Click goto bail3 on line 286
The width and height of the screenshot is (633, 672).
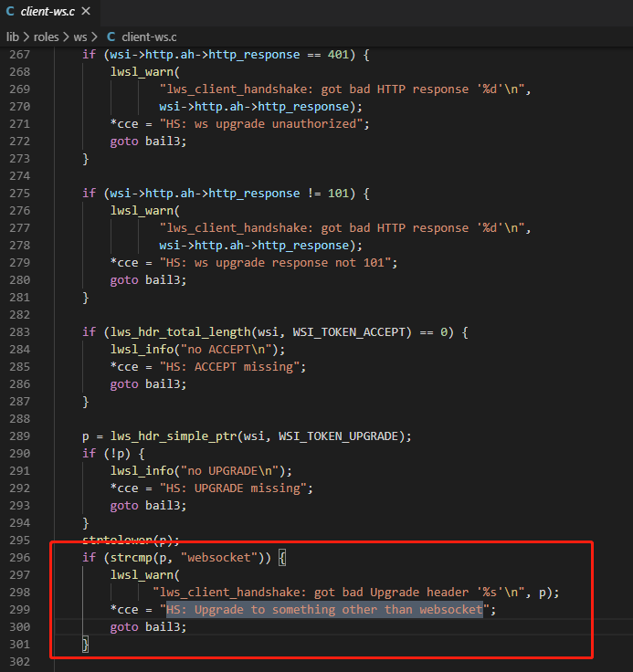(148, 384)
